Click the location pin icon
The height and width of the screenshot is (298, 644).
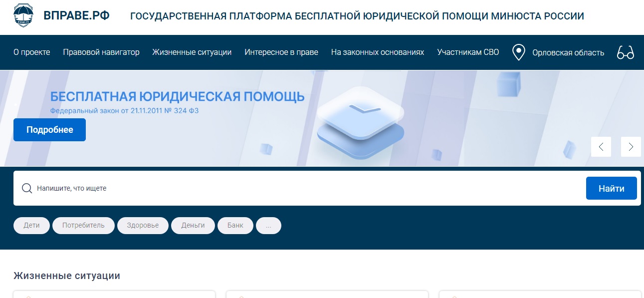point(519,52)
